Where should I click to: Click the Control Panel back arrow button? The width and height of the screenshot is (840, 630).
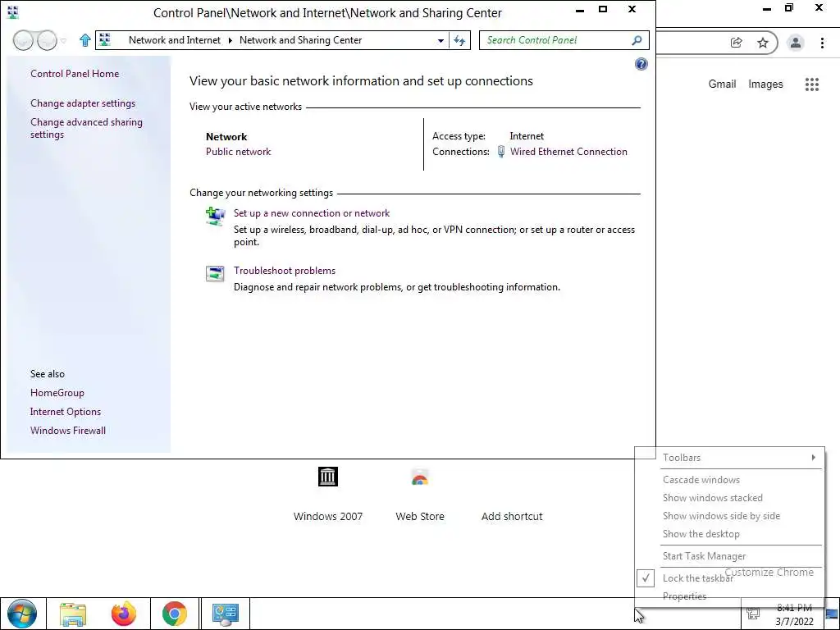(23, 40)
